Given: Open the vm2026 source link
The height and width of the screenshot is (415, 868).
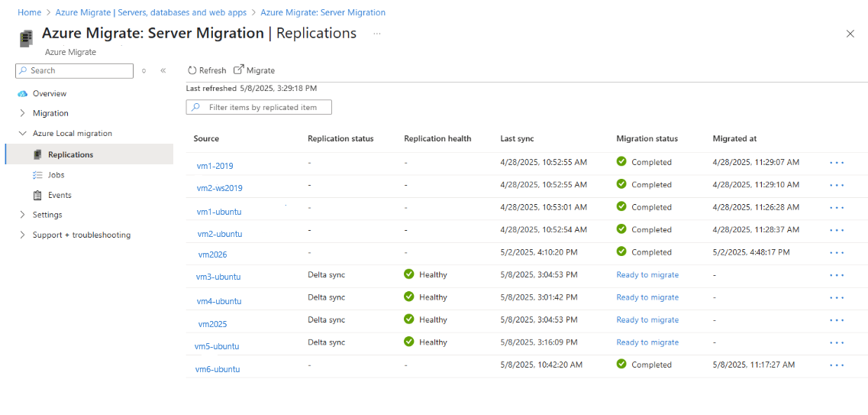Looking at the screenshot, I should point(212,255).
